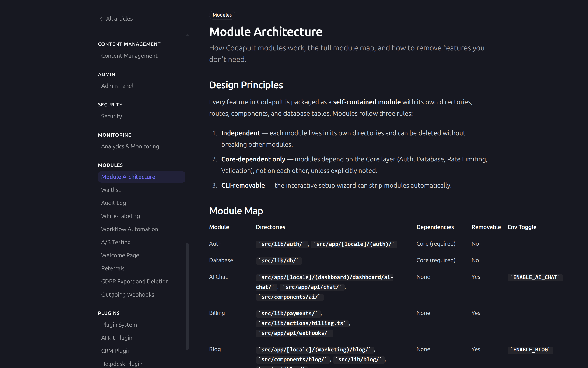Screen dimensions: 588x368
Task: Click the src/lib/actions/billing.ts code snippet
Action: click(302, 323)
